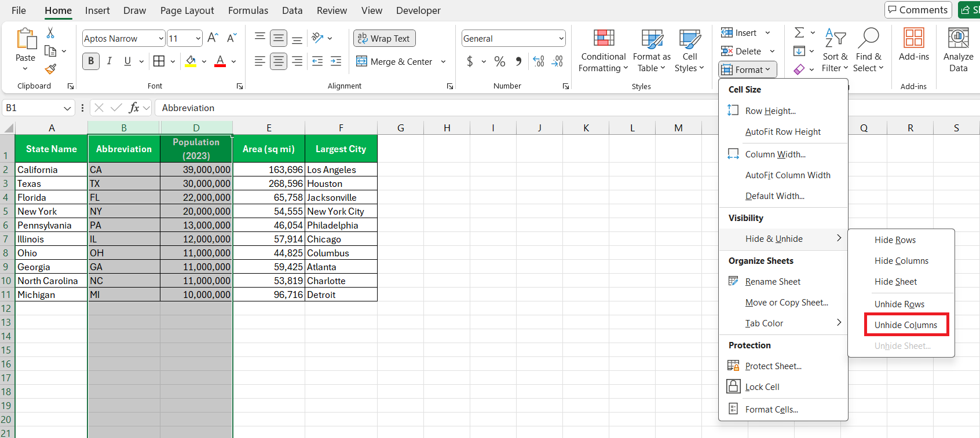Choose Unhide Columns from the submenu
This screenshot has height=438, width=980.
click(906, 325)
